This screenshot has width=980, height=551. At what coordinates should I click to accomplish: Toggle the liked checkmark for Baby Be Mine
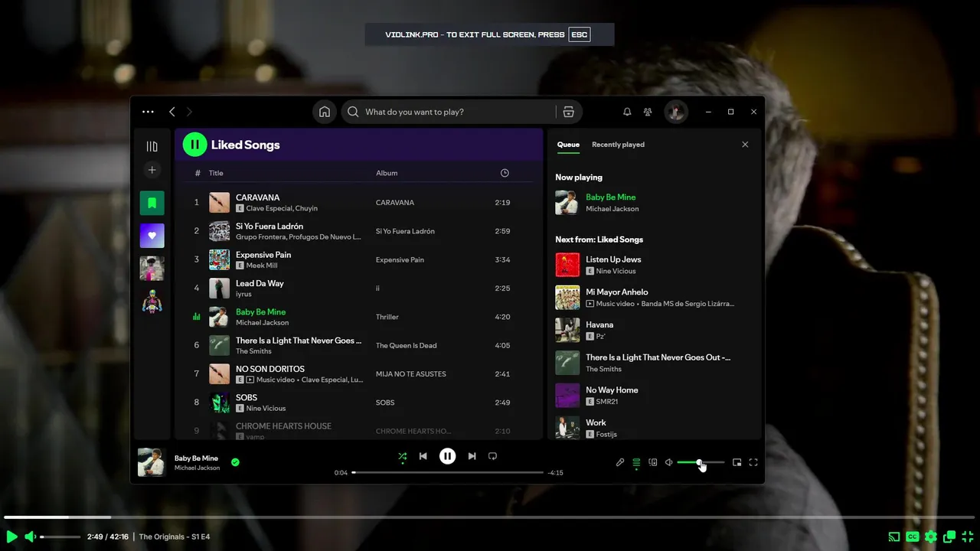tap(235, 462)
